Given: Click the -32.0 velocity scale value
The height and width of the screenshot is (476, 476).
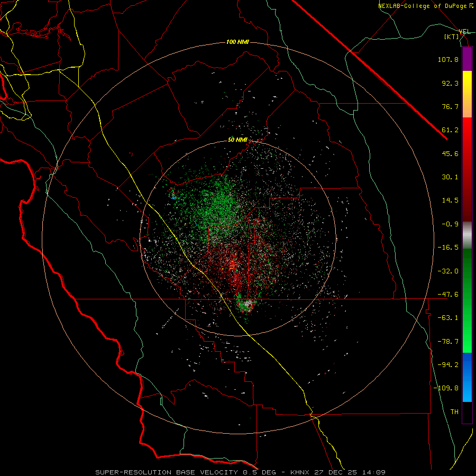Looking at the screenshot, I should (x=448, y=271).
